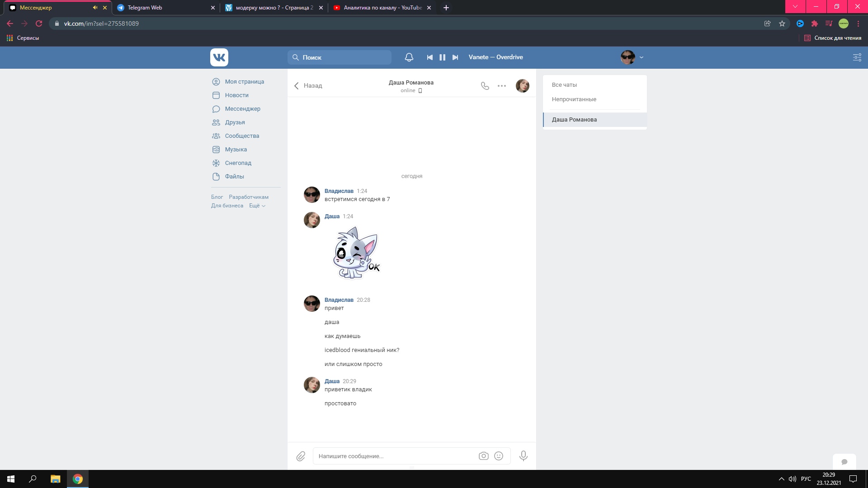Screen dimensions: 868x488
Task: Pause the playing track Vanete — Overdrive
Action: tap(442, 57)
